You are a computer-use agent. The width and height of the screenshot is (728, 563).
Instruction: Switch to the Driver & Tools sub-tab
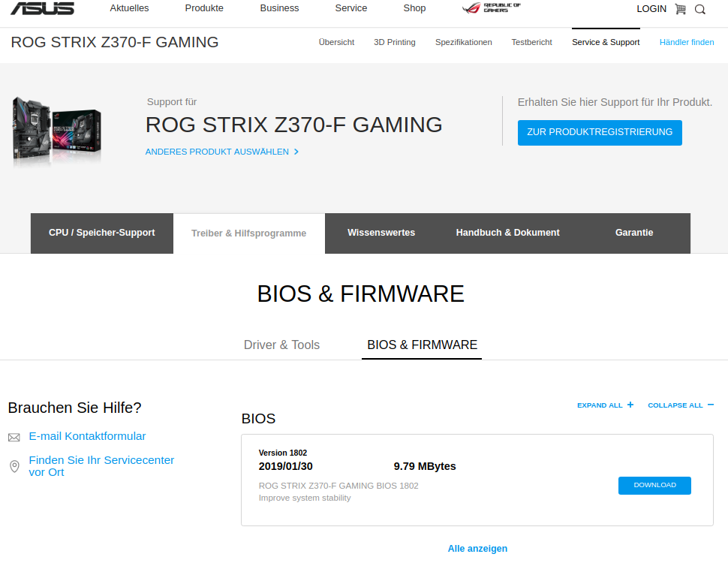coord(281,345)
